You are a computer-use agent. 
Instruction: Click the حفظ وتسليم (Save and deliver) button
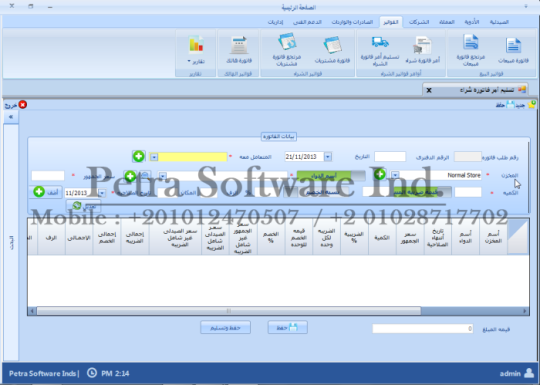pyautogui.click(x=225, y=327)
